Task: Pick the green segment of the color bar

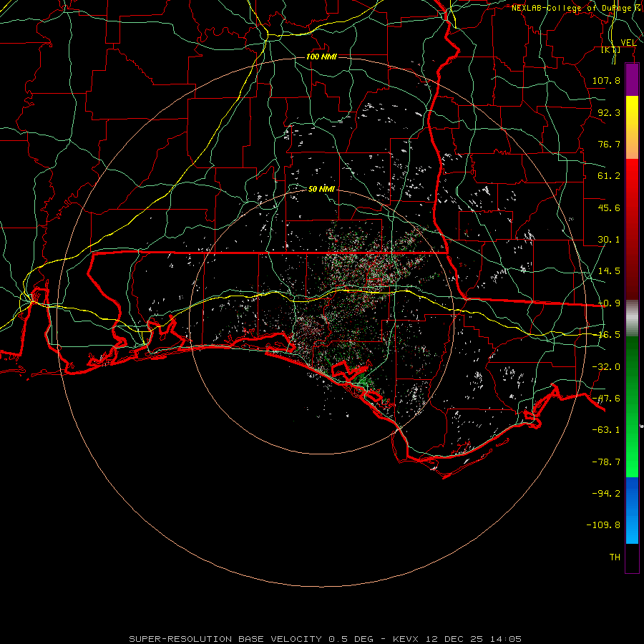Action: pyautogui.click(x=632, y=406)
